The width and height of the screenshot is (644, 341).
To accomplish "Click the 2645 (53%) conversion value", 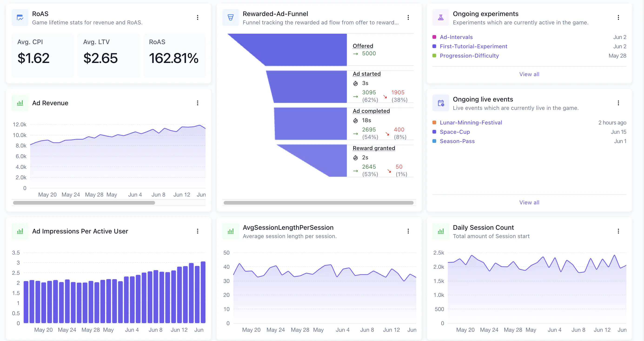I will [x=370, y=170].
